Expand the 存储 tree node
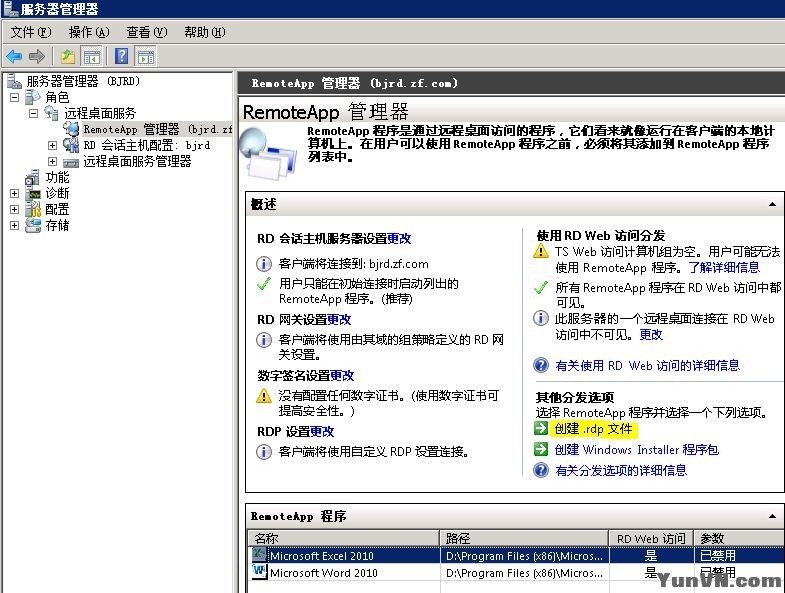Viewport: 785px width, 593px height. [15, 225]
